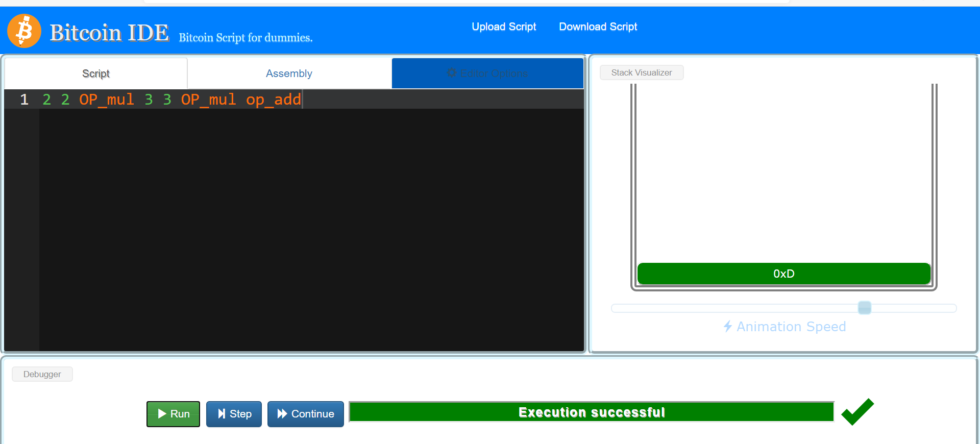Image resolution: width=980 pixels, height=444 pixels.
Task: Click the Continue button
Action: [305, 414]
